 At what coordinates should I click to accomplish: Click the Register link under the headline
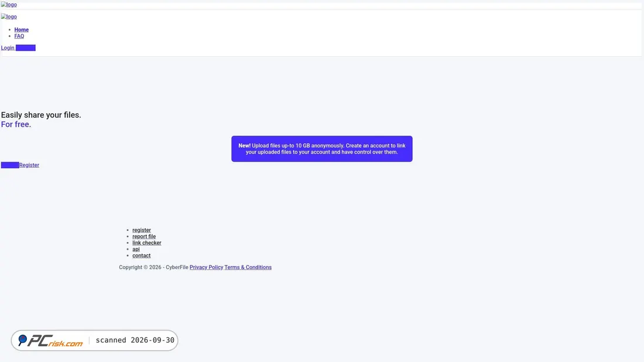coord(29,165)
